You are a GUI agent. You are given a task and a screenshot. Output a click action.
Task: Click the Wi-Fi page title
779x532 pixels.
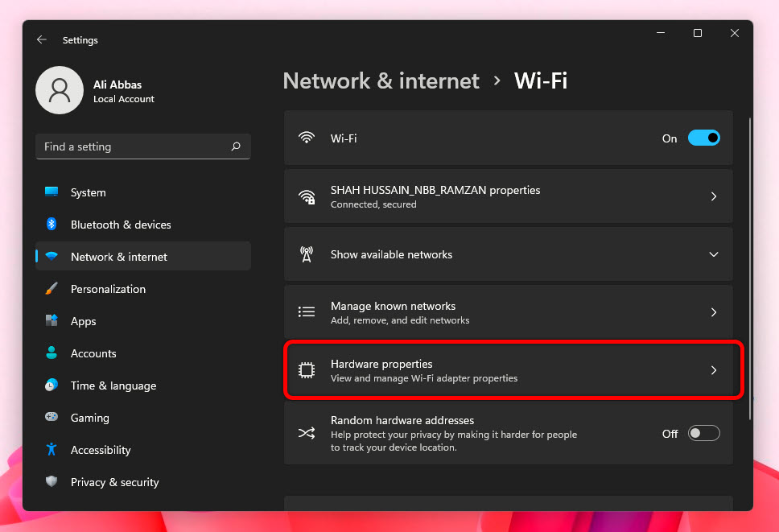(x=541, y=80)
